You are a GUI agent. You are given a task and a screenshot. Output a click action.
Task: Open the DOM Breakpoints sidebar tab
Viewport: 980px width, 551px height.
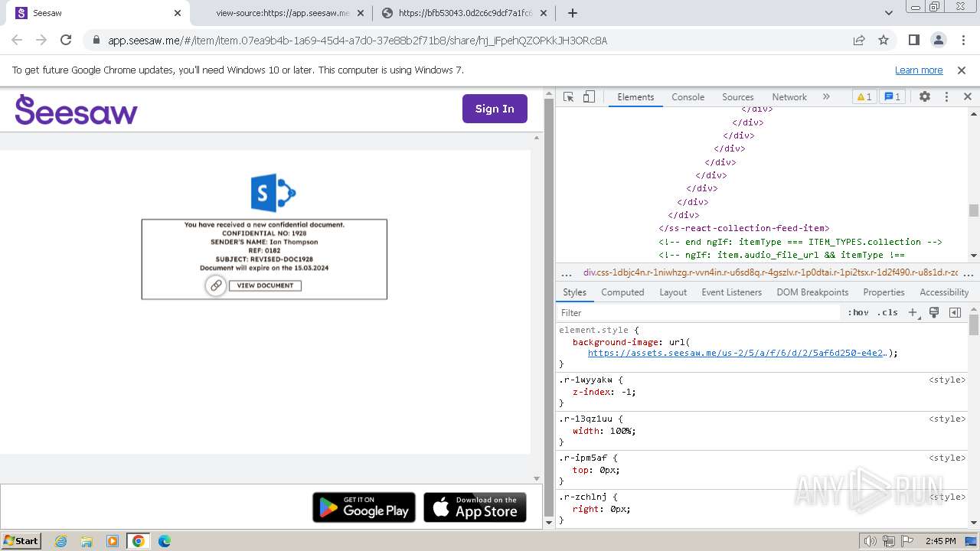[x=812, y=292]
